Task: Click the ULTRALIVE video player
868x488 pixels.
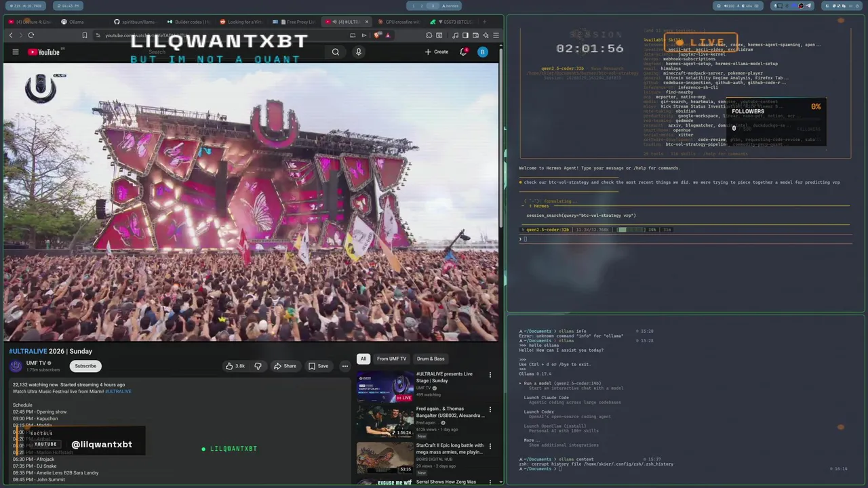Action: [251, 202]
